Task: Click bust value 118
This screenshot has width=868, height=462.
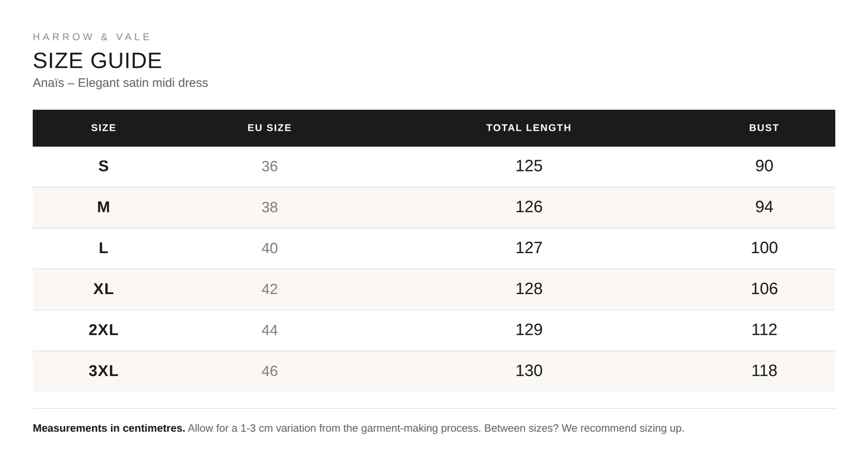Action: [x=764, y=371]
